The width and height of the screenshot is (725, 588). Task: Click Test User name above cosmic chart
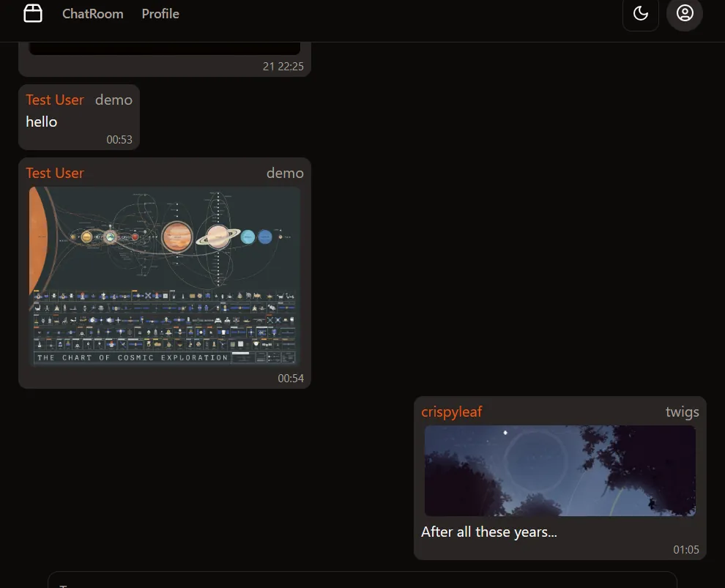pyautogui.click(x=55, y=173)
